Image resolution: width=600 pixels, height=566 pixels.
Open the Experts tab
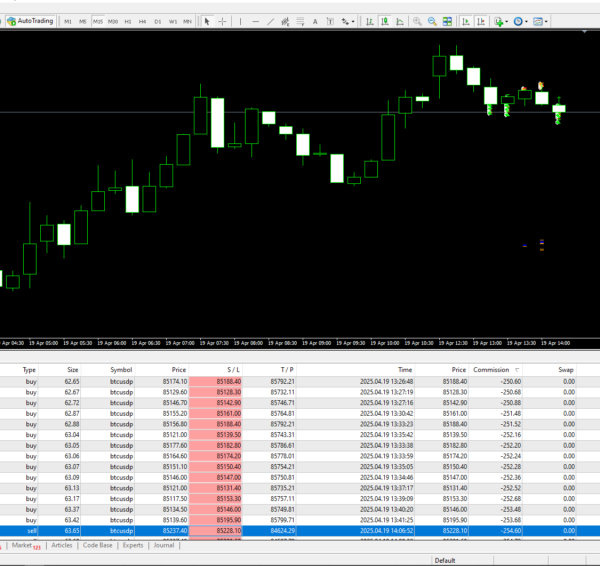coord(133,546)
